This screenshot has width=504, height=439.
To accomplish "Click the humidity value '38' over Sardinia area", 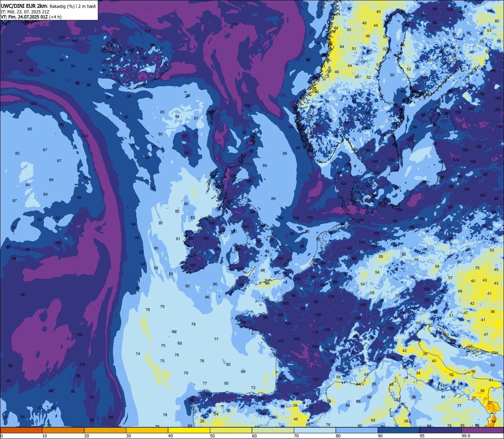I will 406,421.
